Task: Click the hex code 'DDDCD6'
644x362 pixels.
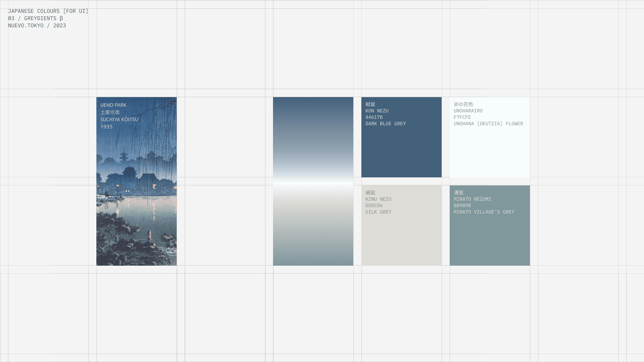Action: tap(374, 205)
